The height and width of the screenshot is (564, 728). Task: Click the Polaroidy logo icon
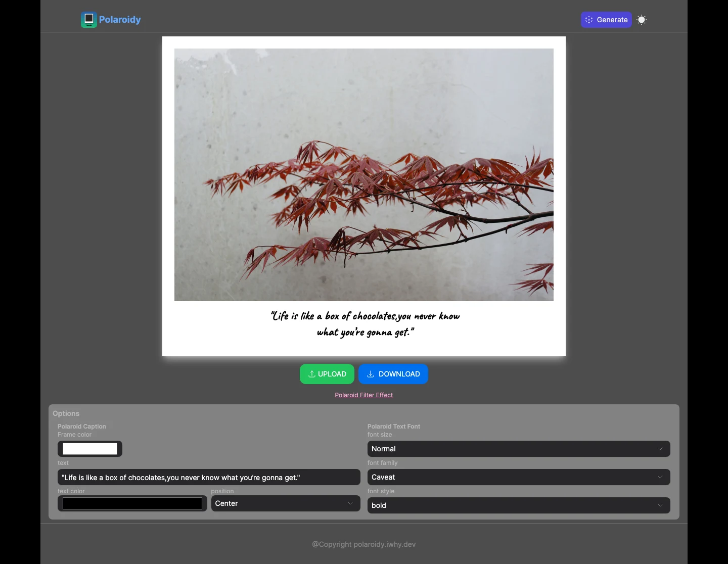(x=89, y=20)
